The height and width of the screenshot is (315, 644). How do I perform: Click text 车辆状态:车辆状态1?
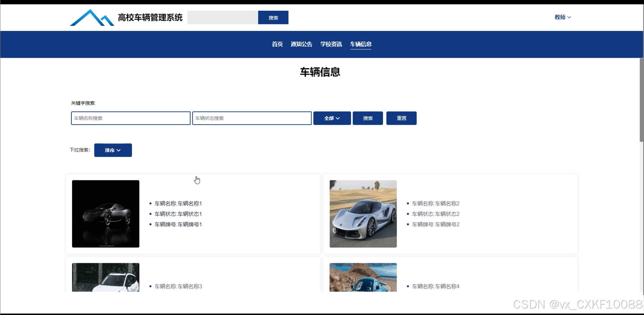(x=178, y=214)
